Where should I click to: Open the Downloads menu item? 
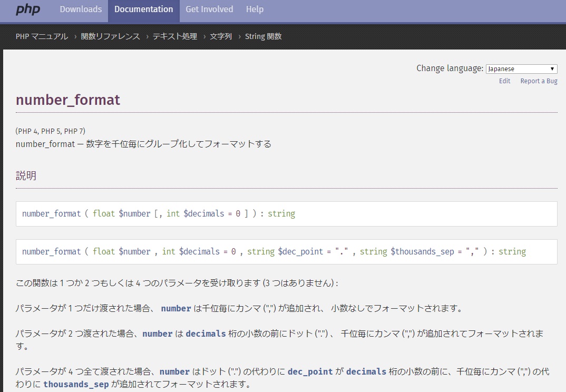pyautogui.click(x=81, y=9)
